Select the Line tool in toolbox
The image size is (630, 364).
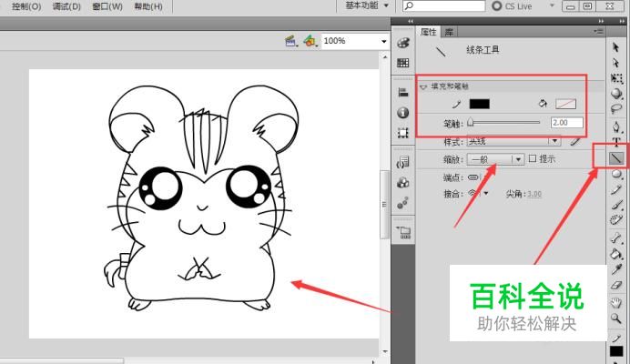(616, 158)
